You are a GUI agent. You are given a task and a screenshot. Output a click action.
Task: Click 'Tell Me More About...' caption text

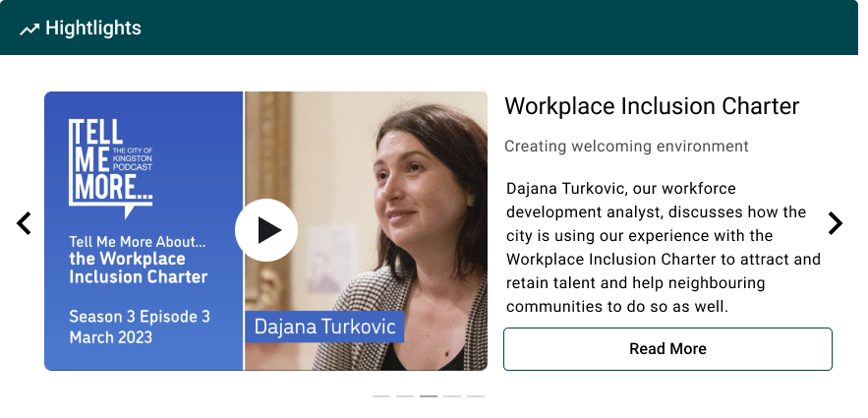(x=138, y=241)
